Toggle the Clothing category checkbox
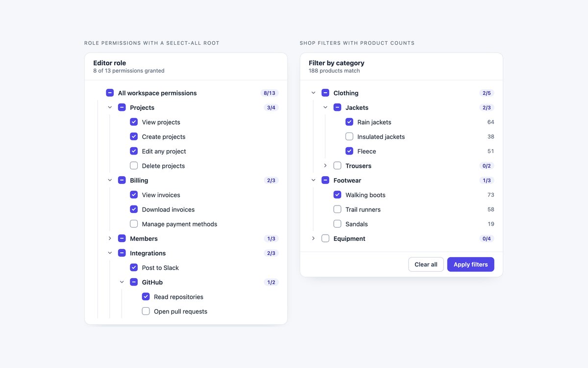Viewport: 588px width, 368px height. coord(325,93)
